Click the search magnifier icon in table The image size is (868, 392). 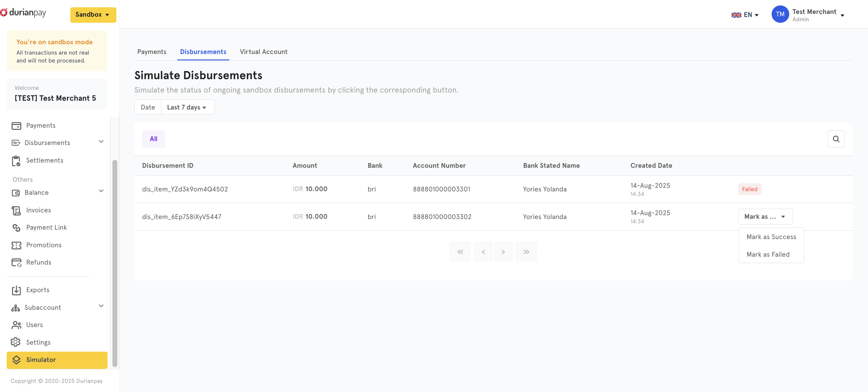tap(836, 139)
